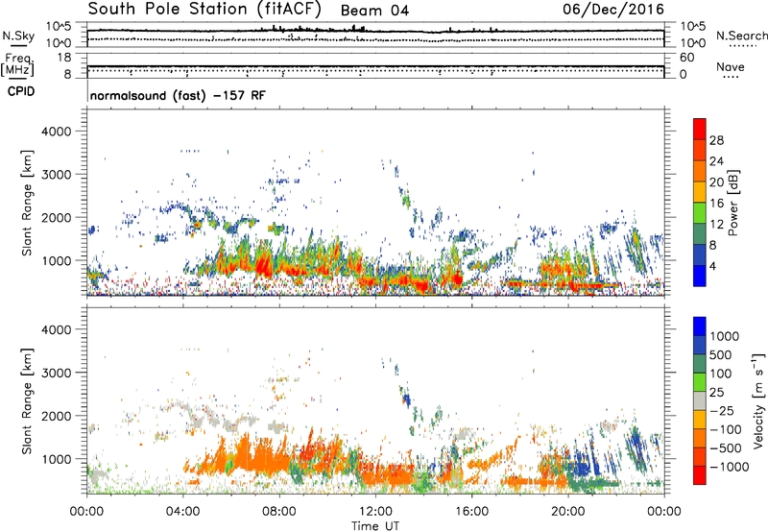Image resolution: width=768 pixels, height=532 pixels.
Task: Click the 'N.Search' legend label
Action: [741, 36]
